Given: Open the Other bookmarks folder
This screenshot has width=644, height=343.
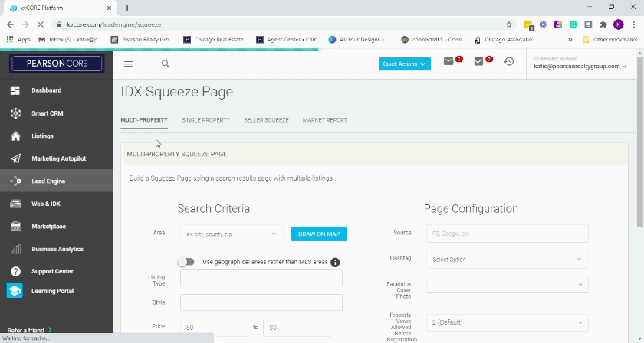Looking at the screenshot, I should click(x=610, y=39).
